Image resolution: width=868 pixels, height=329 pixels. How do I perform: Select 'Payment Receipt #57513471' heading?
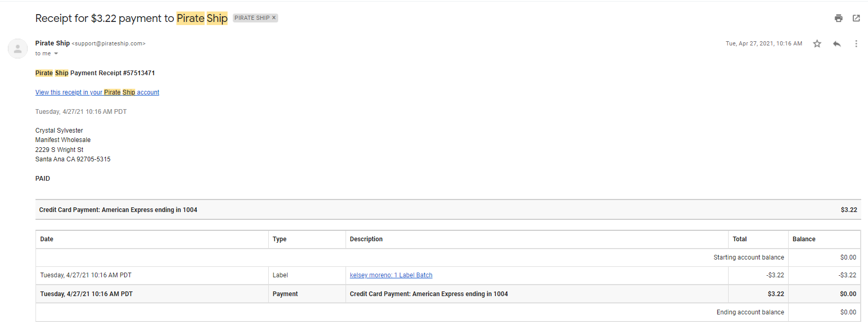point(112,73)
